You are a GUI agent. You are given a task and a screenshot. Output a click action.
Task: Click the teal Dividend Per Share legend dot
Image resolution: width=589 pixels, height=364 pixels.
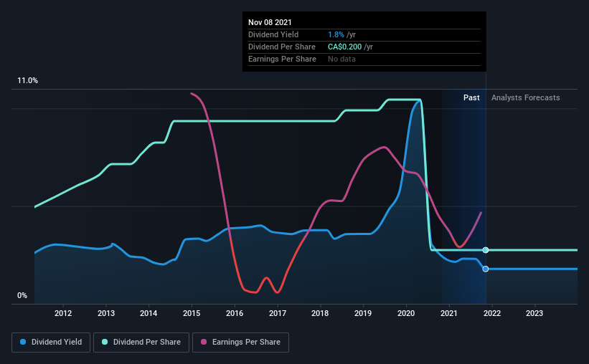[x=105, y=342]
